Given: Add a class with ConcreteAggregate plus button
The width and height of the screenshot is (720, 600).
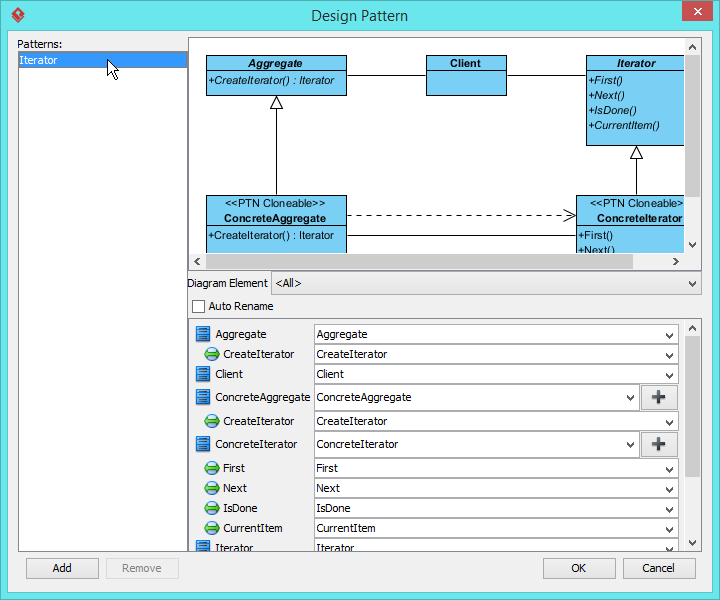Looking at the screenshot, I should point(658,397).
